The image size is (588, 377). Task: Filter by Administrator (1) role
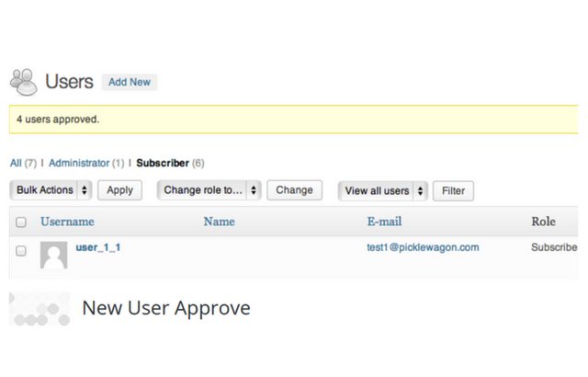(x=86, y=163)
